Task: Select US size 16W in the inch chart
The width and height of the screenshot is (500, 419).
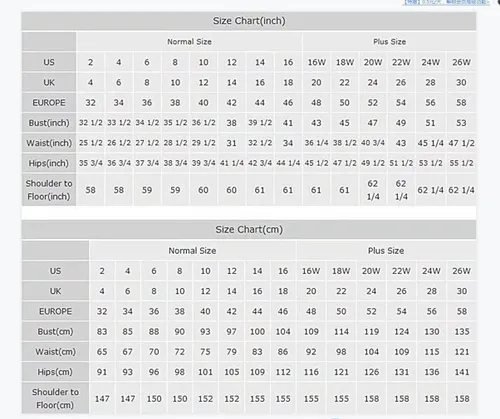Action: pyautogui.click(x=316, y=62)
